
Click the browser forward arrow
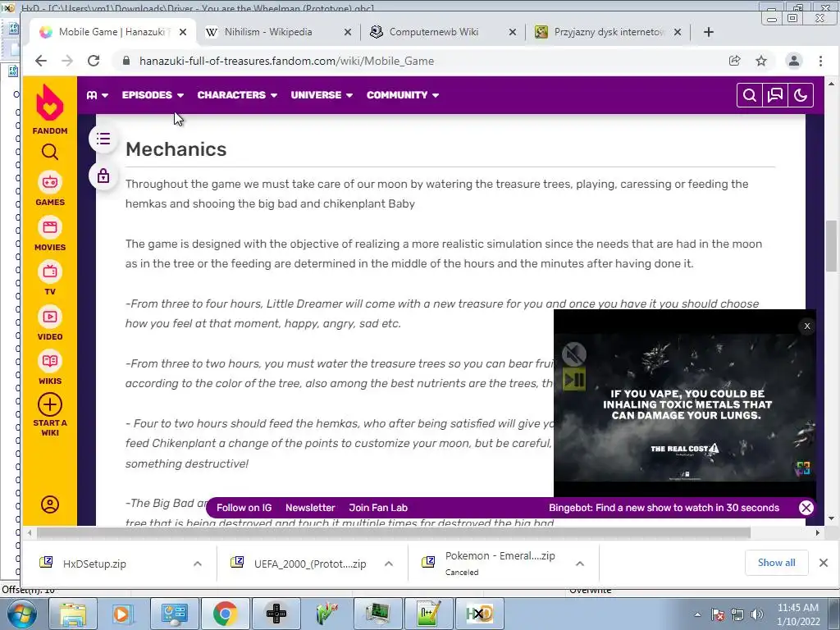point(67,61)
